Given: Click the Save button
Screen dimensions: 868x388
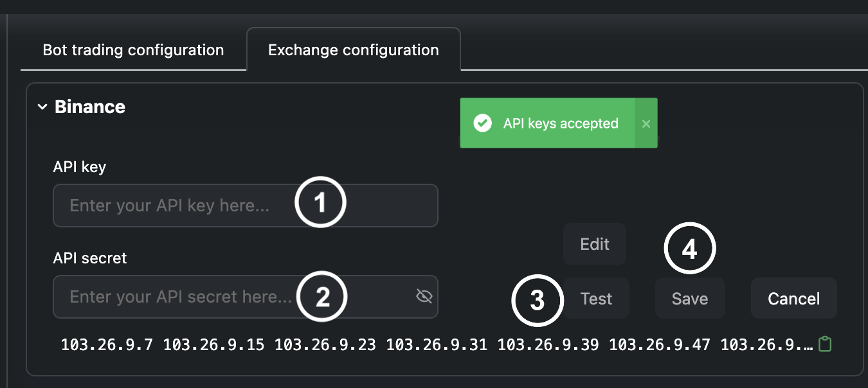Looking at the screenshot, I should 690,299.
